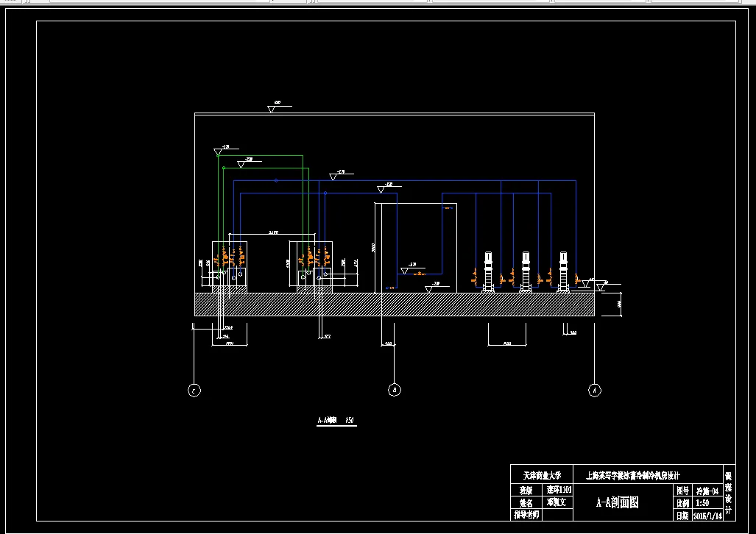Click the "冷施-04" drawing number
Image resolution: width=756 pixels, height=534 pixels.
[707, 491]
